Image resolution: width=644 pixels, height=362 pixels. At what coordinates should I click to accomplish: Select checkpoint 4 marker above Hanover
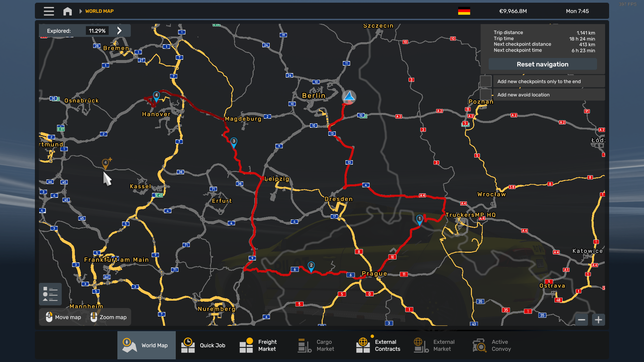tap(156, 97)
